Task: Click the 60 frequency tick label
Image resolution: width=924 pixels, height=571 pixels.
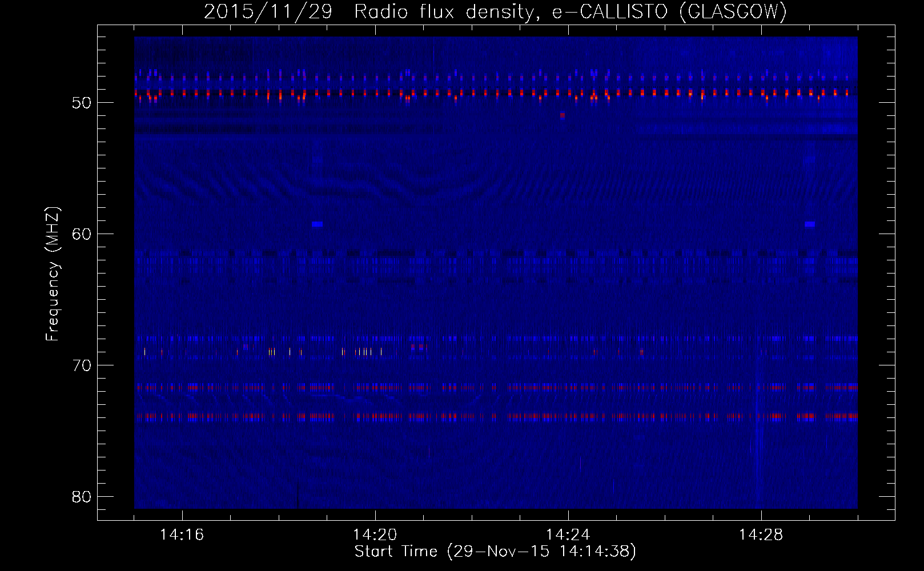Action: click(82, 234)
